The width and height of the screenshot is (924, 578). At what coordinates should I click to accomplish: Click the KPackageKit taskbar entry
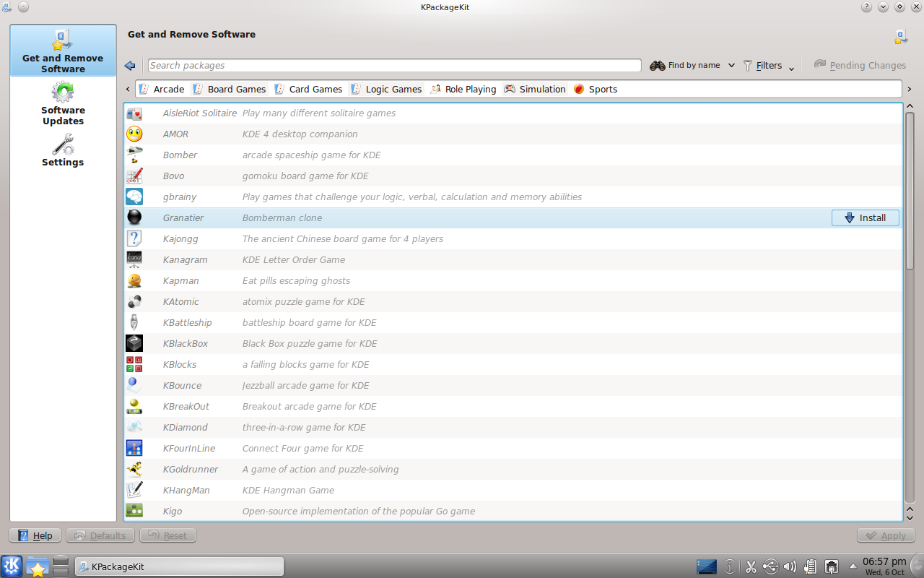(x=179, y=566)
